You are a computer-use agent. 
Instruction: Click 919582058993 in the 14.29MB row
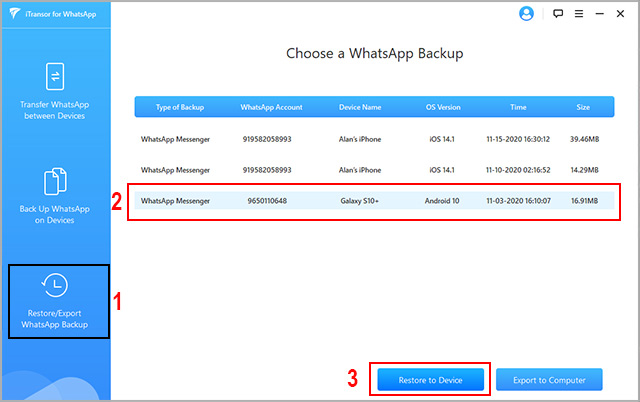pos(267,170)
